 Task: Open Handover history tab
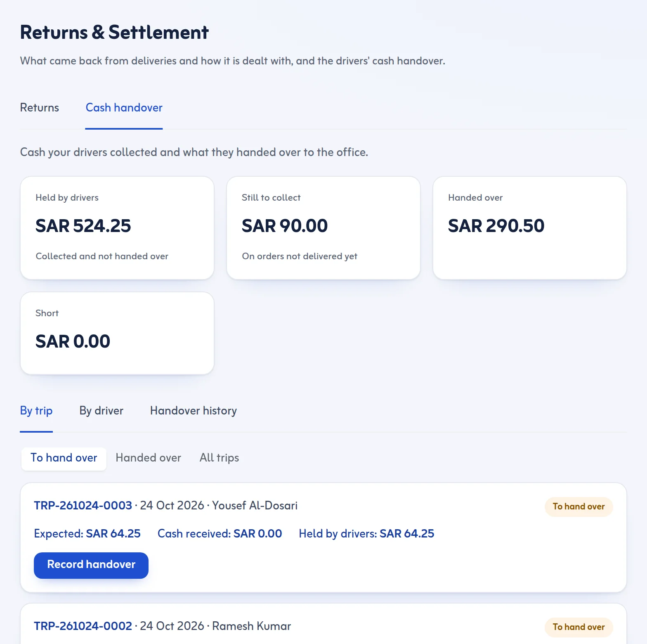point(194,411)
